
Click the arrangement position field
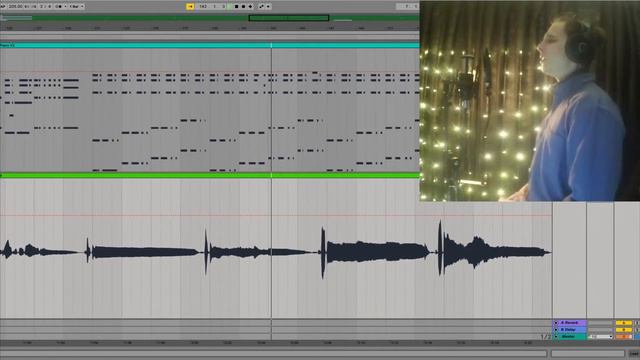[212, 7]
